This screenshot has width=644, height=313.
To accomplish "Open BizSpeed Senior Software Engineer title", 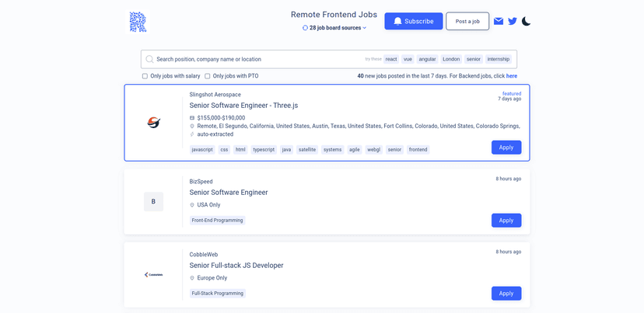I will click(229, 193).
